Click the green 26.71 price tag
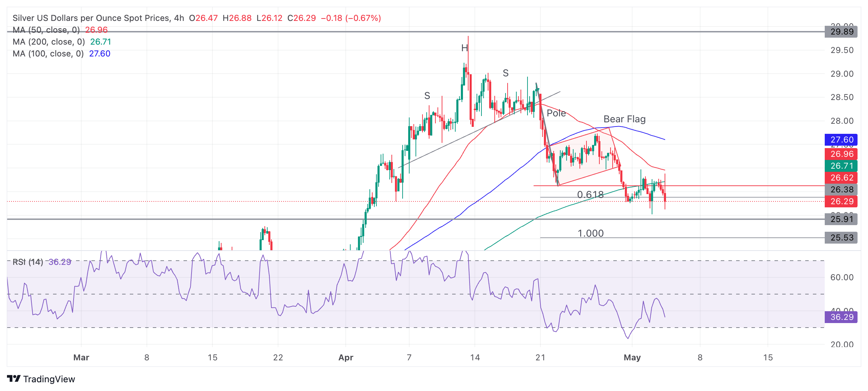Screen dimensions: 868x391 pos(841,166)
